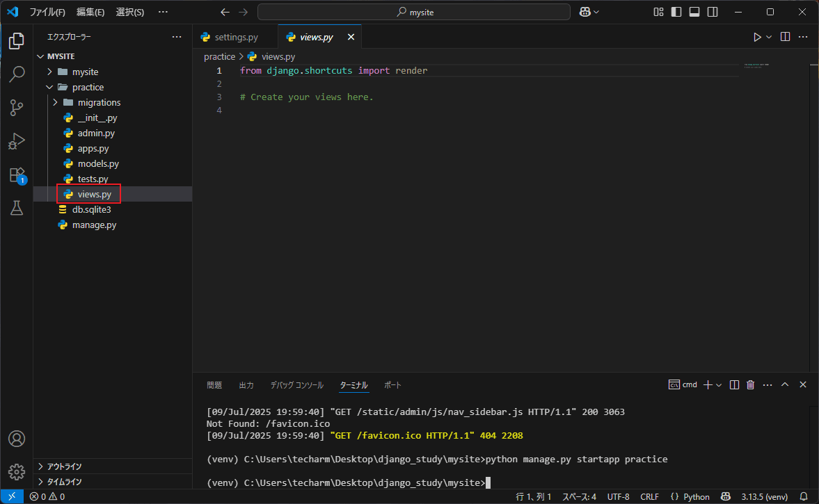
Task: Click the editor minimap code preview
Action: 756,66
